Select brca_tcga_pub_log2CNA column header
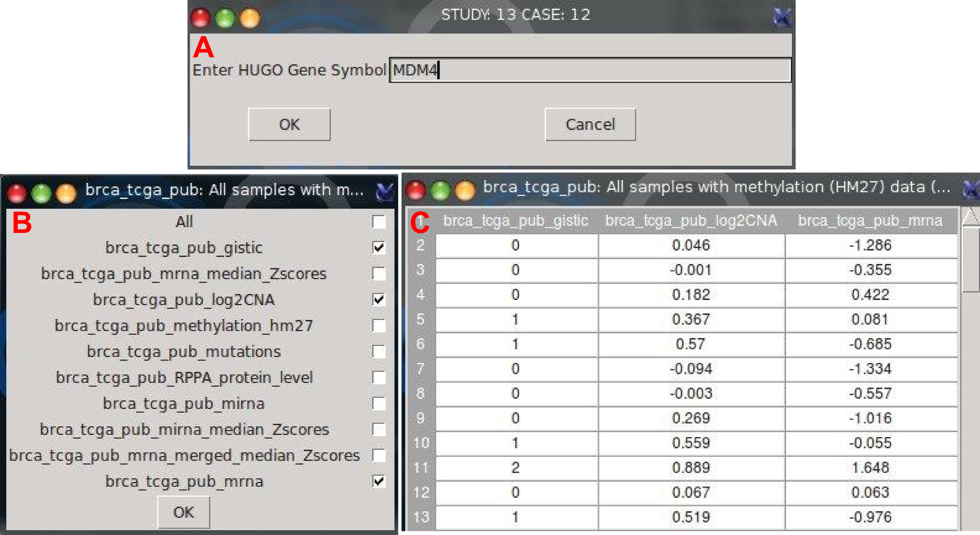Screen dimensions: 980x535 (x=691, y=221)
